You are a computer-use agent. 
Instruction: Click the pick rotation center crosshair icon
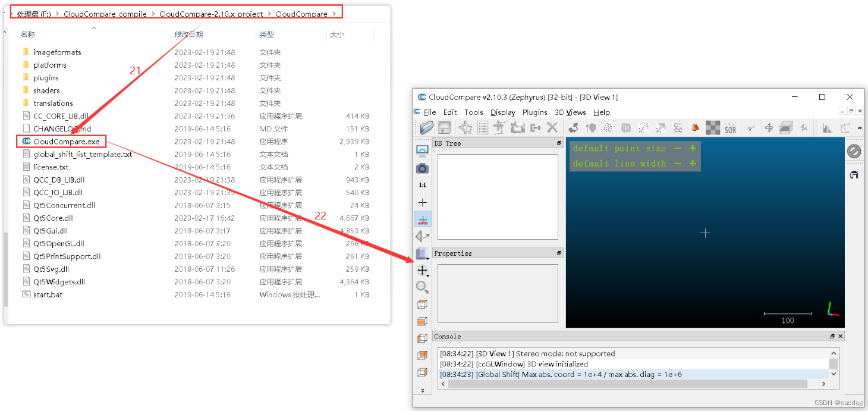click(422, 202)
